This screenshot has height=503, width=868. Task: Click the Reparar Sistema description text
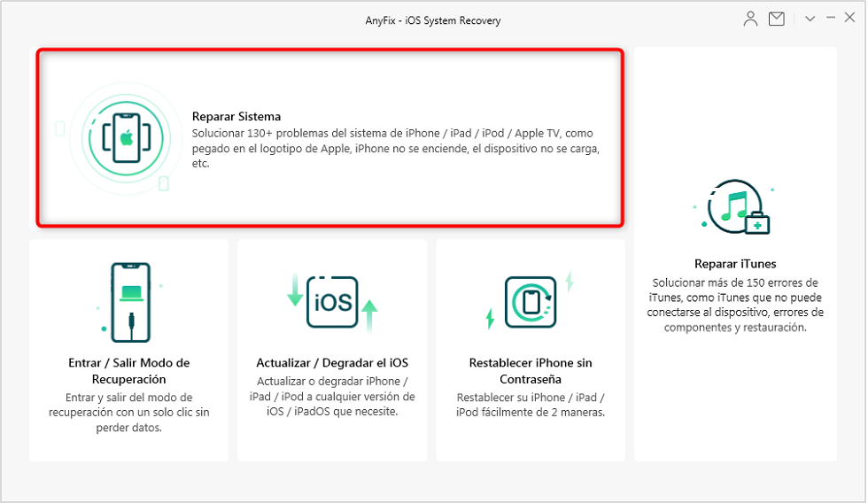tap(396, 148)
